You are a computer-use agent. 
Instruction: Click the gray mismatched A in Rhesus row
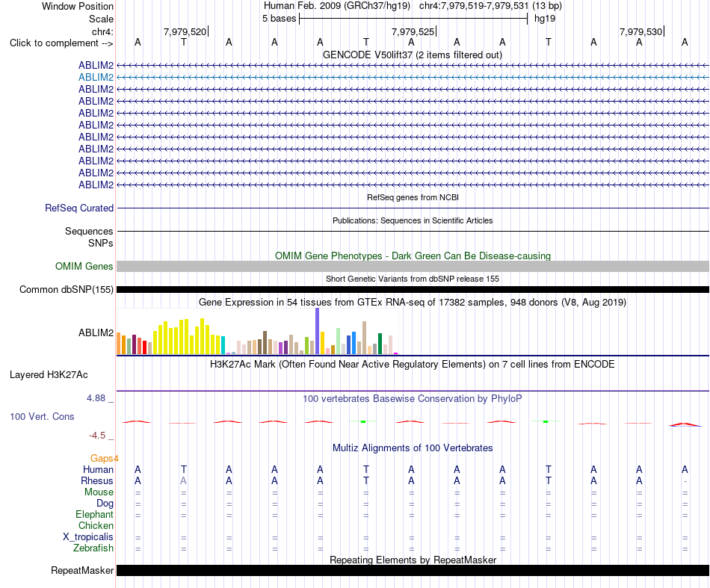coord(183,480)
